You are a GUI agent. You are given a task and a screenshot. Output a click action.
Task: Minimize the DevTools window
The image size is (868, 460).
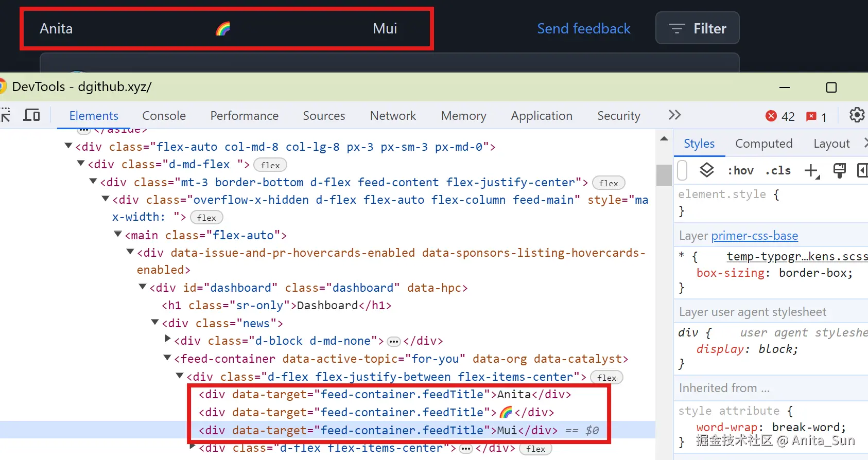(x=785, y=87)
